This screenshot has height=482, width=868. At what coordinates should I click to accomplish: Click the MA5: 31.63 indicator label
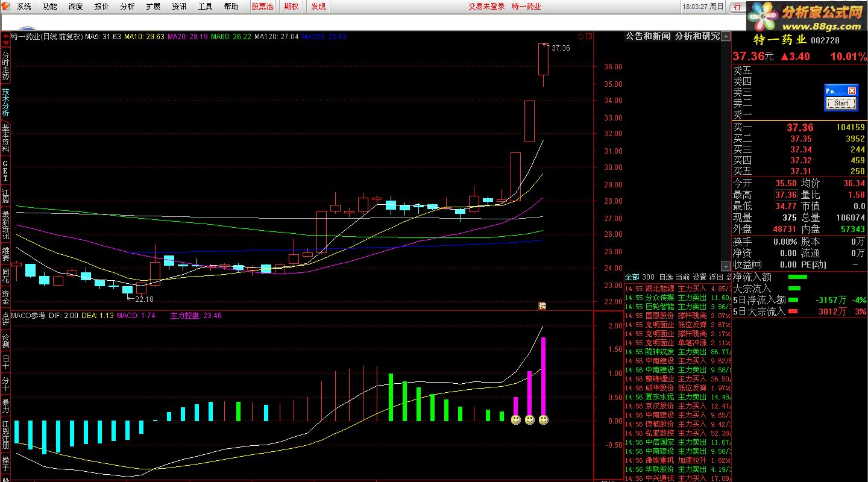coord(103,36)
